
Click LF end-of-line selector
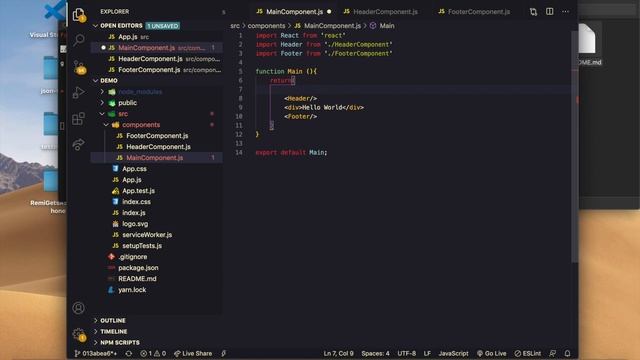(x=427, y=353)
